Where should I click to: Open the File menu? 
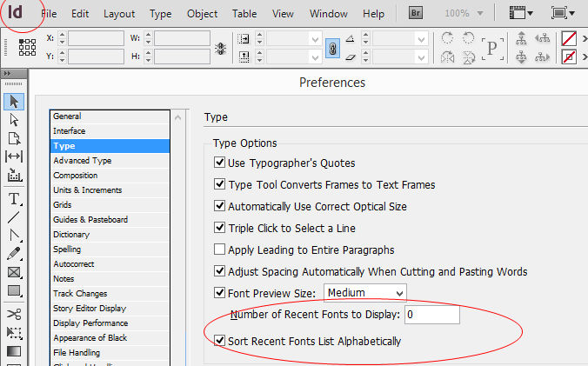(49, 14)
